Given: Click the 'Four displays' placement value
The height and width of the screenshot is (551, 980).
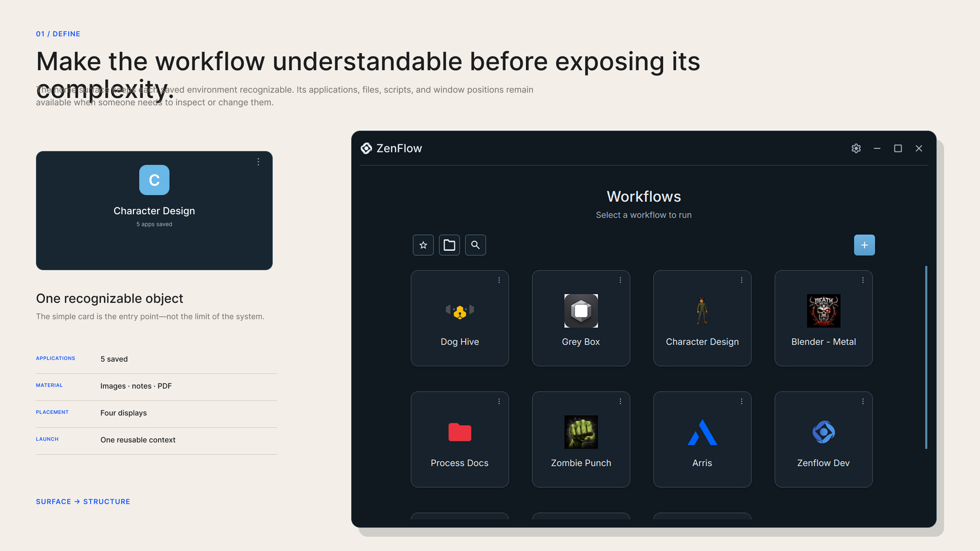Looking at the screenshot, I should pyautogui.click(x=124, y=413).
